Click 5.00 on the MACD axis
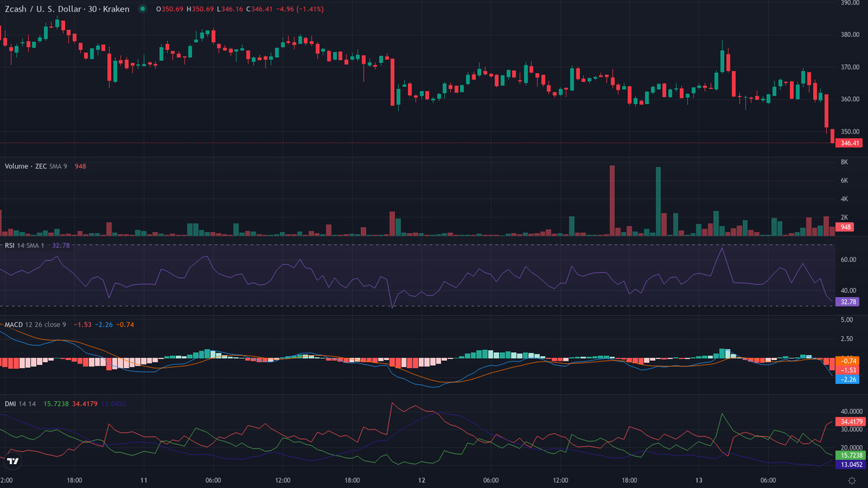The height and width of the screenshot is (488, 868). (x=846, y=320)
